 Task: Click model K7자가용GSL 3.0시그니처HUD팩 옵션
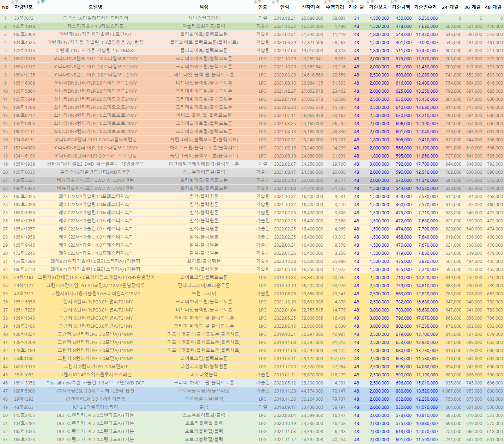pos(96,391)
